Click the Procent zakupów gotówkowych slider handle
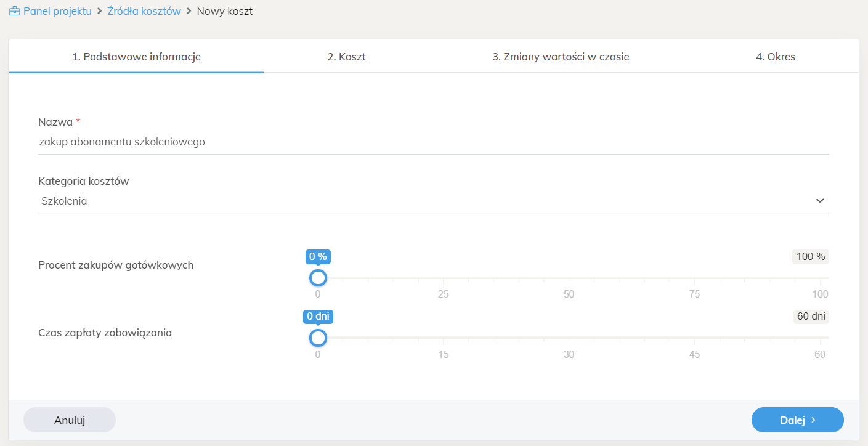The image size is (868, 446). click(318, 278)
